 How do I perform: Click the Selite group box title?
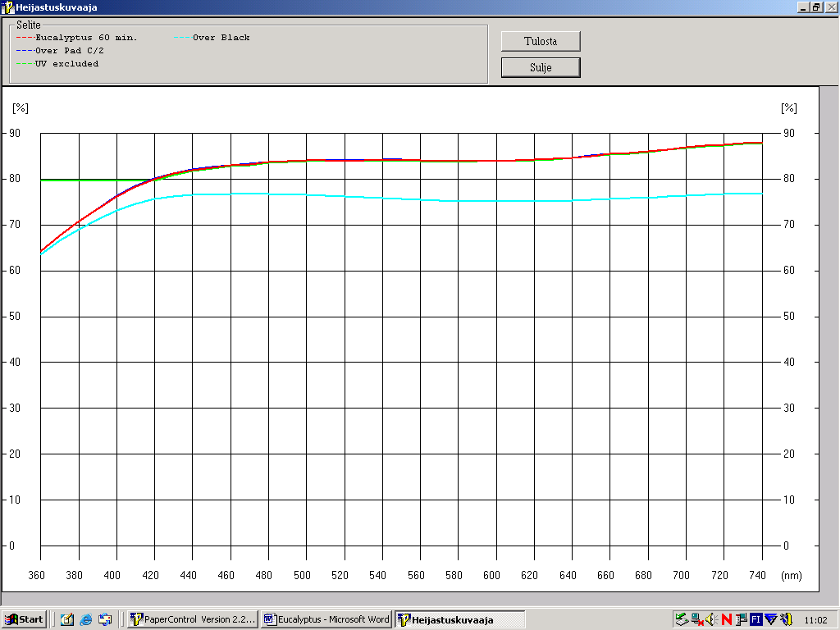click(29, 25)
